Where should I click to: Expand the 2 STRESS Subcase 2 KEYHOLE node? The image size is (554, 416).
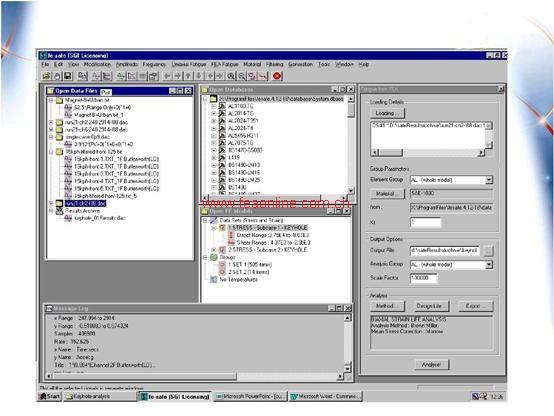tap(214, 250)
